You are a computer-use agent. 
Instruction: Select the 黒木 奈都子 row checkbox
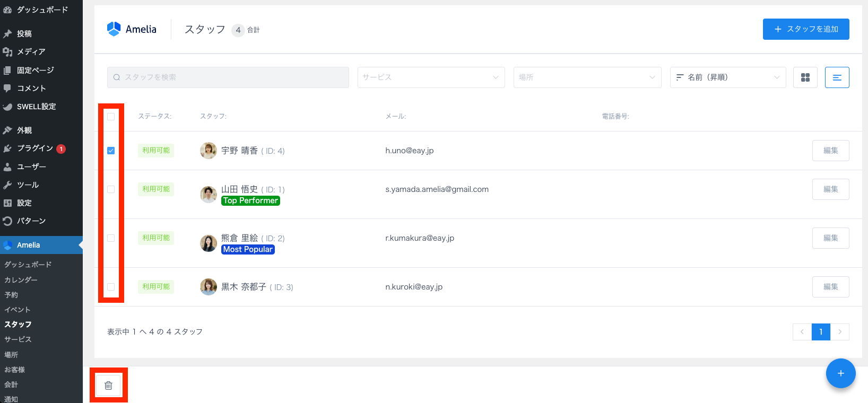click(111, 287)
